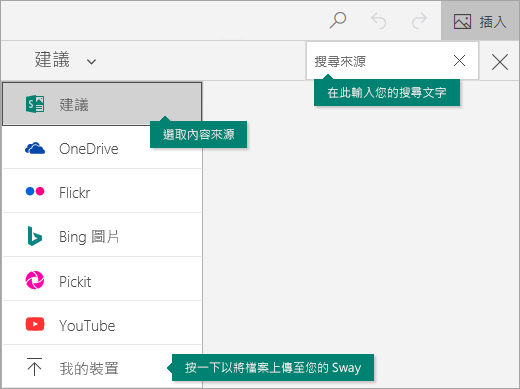Image resolution: width=520 pixels, height=389 pixels.
Task: Click the 選取內容來源 tooltip
Action: [x=198, y=134]
